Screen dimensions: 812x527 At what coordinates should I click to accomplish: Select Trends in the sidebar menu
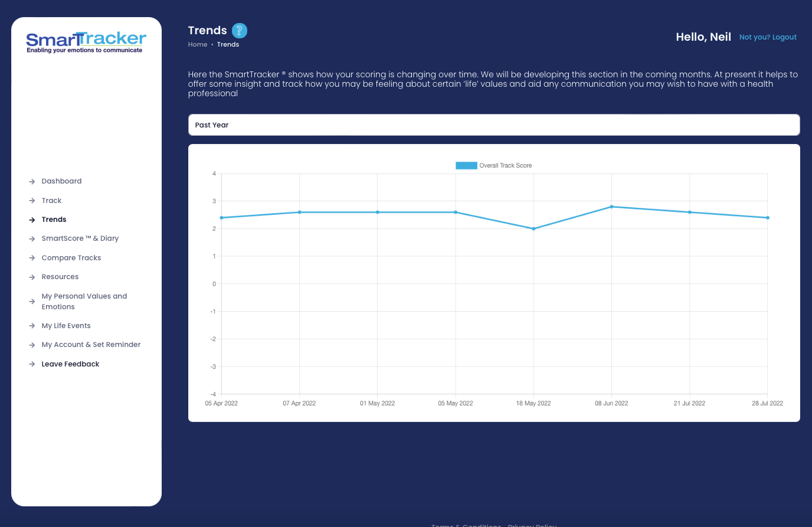tap(54, 220)
